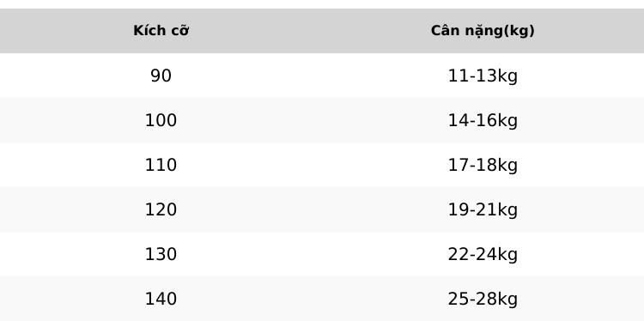Choose the row showing 100 and 14-16kg
The height and width of the screenshot is (321, 644).
322,120
